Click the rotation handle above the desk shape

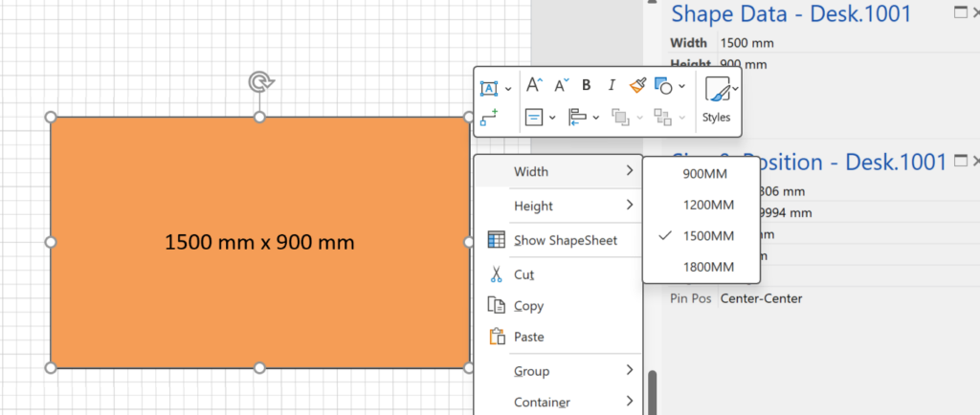pos(260,81)
